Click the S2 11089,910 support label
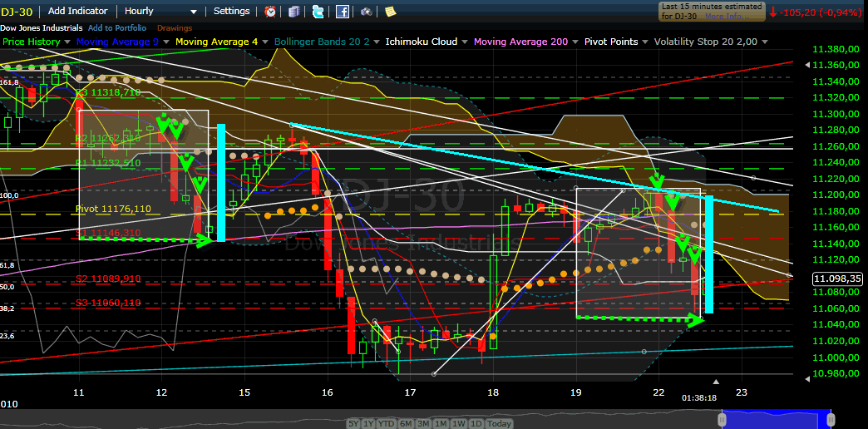 [108, 279]
